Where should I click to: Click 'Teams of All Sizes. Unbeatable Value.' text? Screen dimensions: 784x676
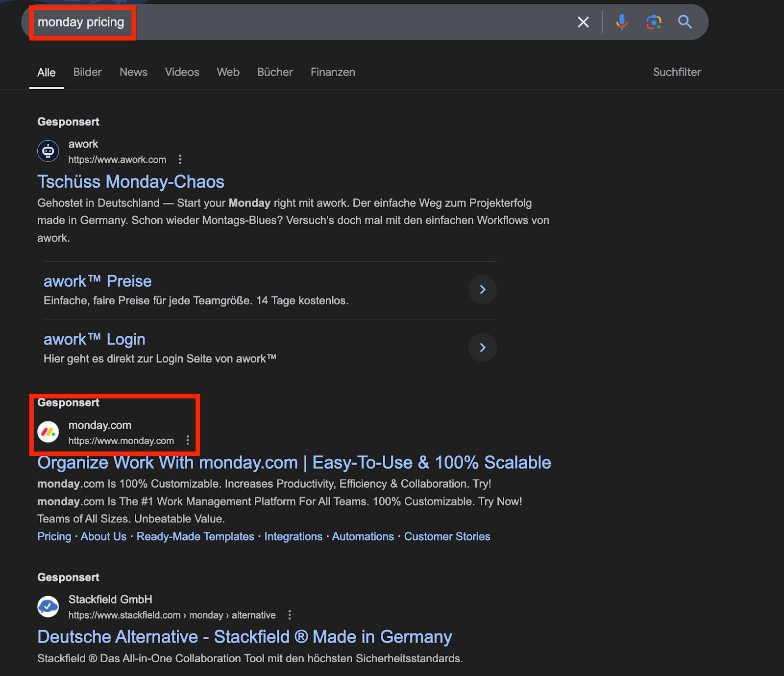pos(131,519)
